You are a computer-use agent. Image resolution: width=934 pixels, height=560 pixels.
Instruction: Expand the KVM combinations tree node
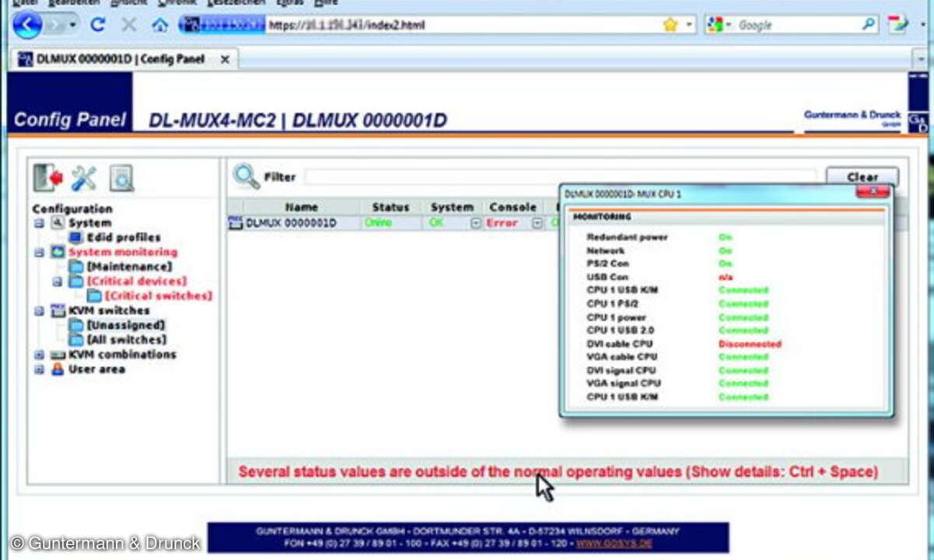(x=39, y=355)
